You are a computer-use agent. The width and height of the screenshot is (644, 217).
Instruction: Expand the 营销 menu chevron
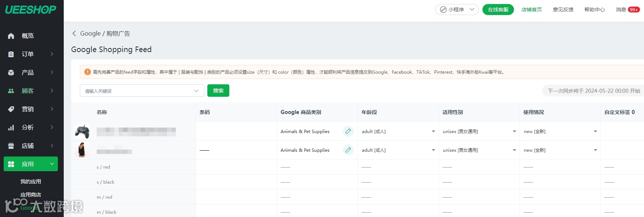coord(52,109)
